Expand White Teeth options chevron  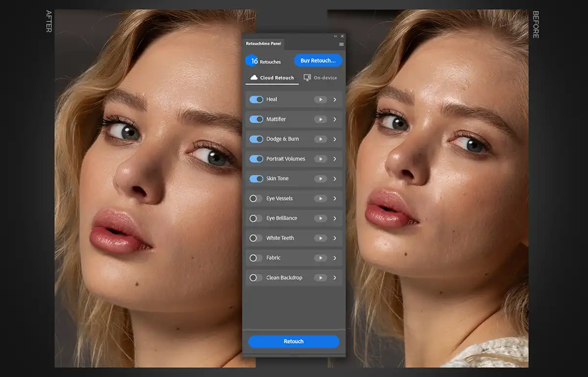coord(335,238)
